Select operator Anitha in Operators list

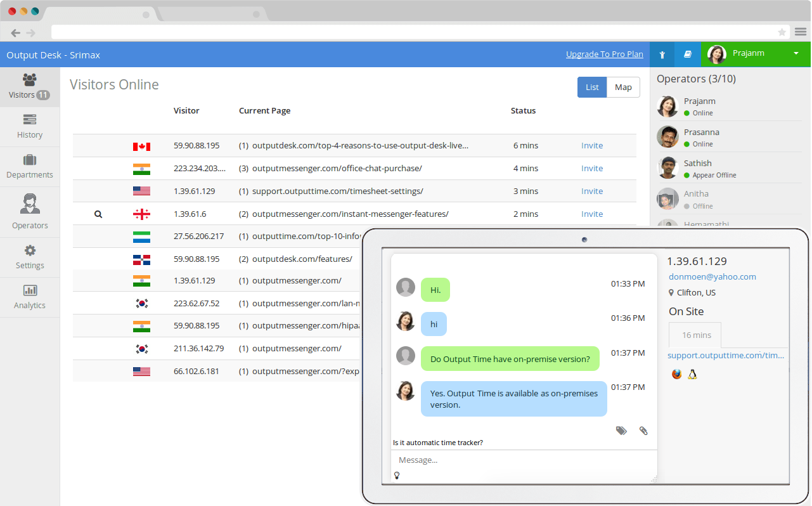click(728, 199)
